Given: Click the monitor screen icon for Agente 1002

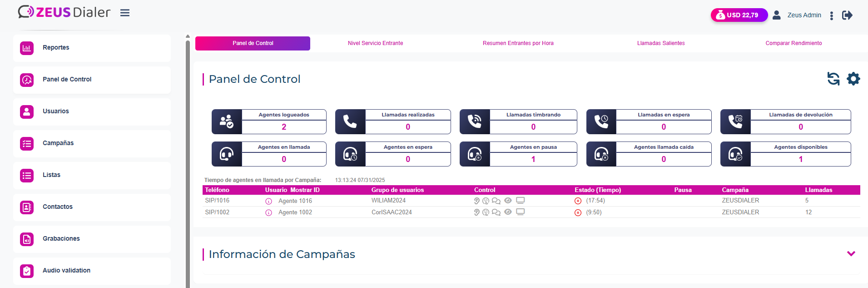Looking at the screenshot, I should [520, 212].
